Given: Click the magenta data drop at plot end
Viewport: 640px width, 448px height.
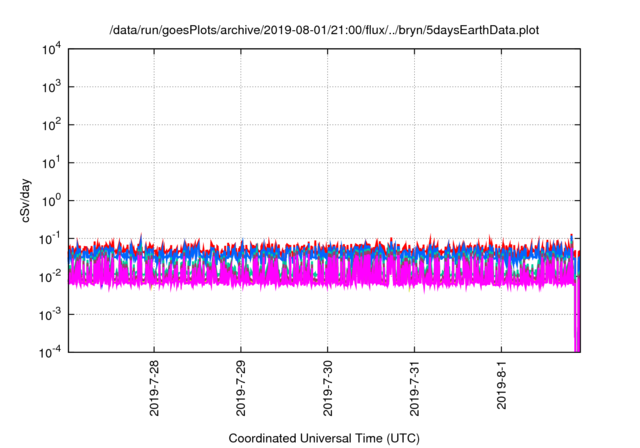Looking at the screenshot, I should tap(577, 314).
